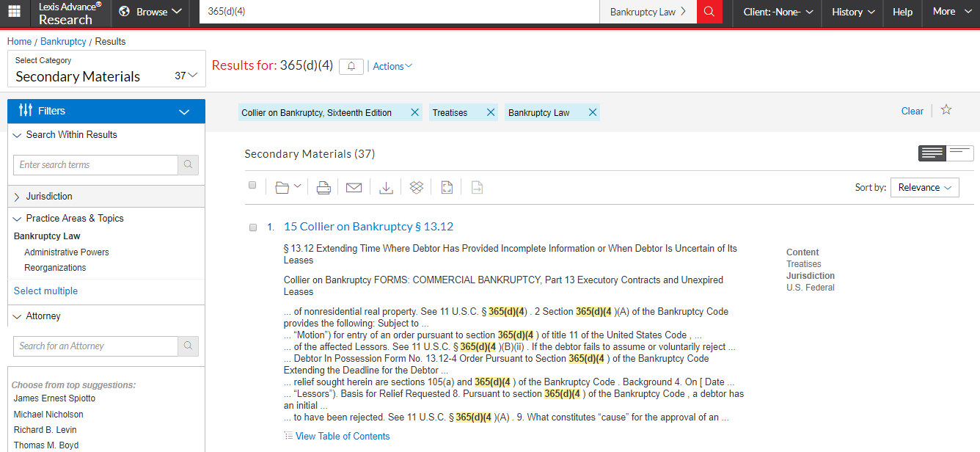Go to the Home breadcrumb
The width and height of the screenshot is (980, 452).
(x=19, y=42)
